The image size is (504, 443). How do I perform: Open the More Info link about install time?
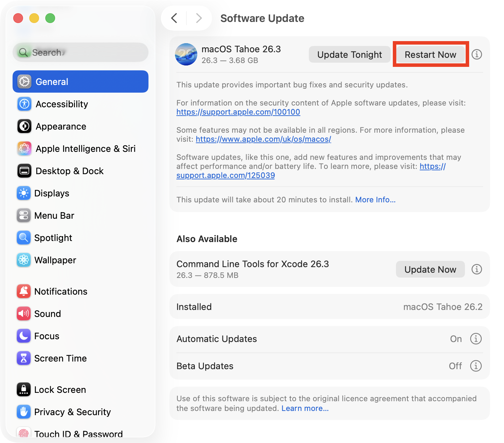click(x=375, y=200)
